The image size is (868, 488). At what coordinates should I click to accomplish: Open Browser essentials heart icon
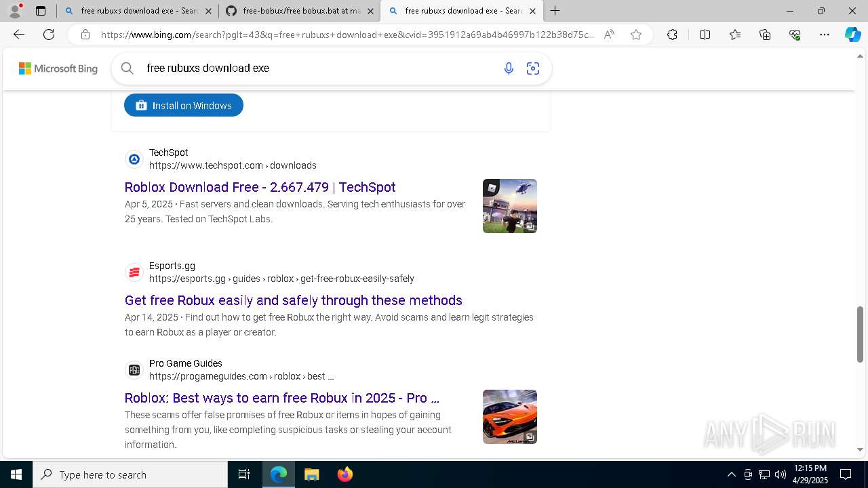[x=795, y=35]
